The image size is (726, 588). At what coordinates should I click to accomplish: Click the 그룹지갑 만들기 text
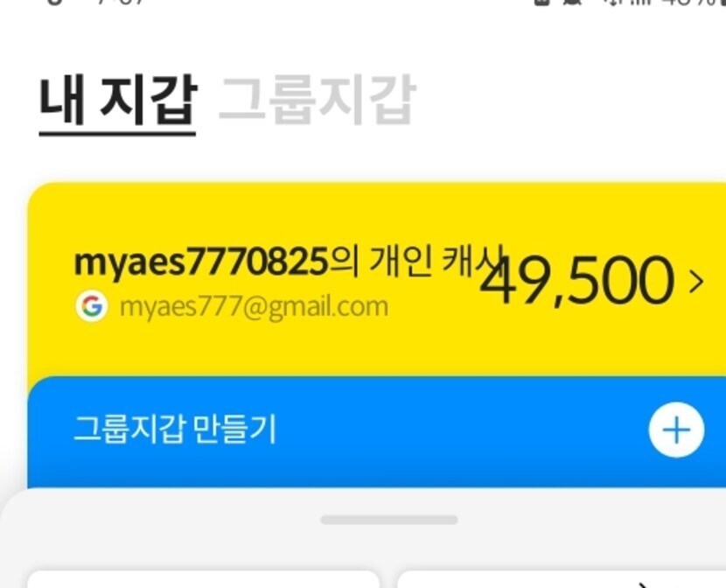tap(175, 430)
